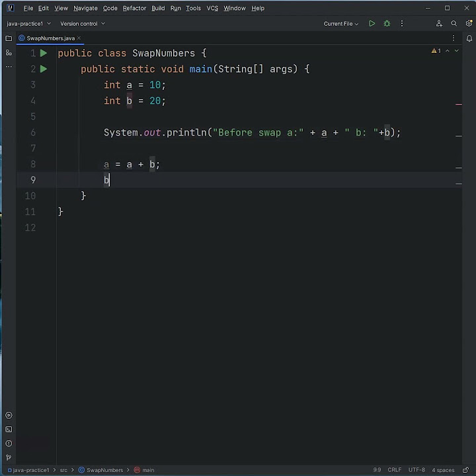This screenshot has height=476, width=476.
Task: Expand the java-practice1 project dropdown
Action: point(29,24)
